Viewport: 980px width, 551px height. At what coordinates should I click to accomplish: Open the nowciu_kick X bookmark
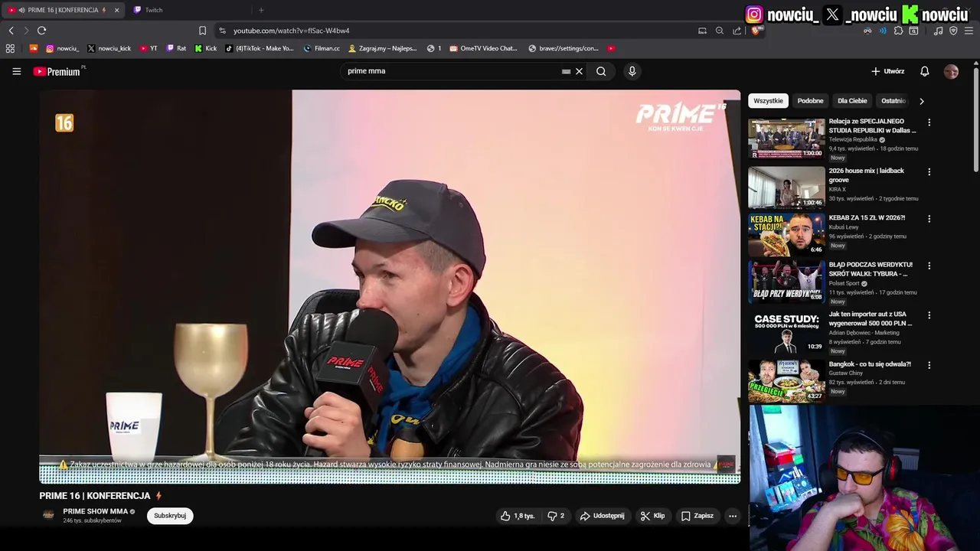(x=109, y=48)
